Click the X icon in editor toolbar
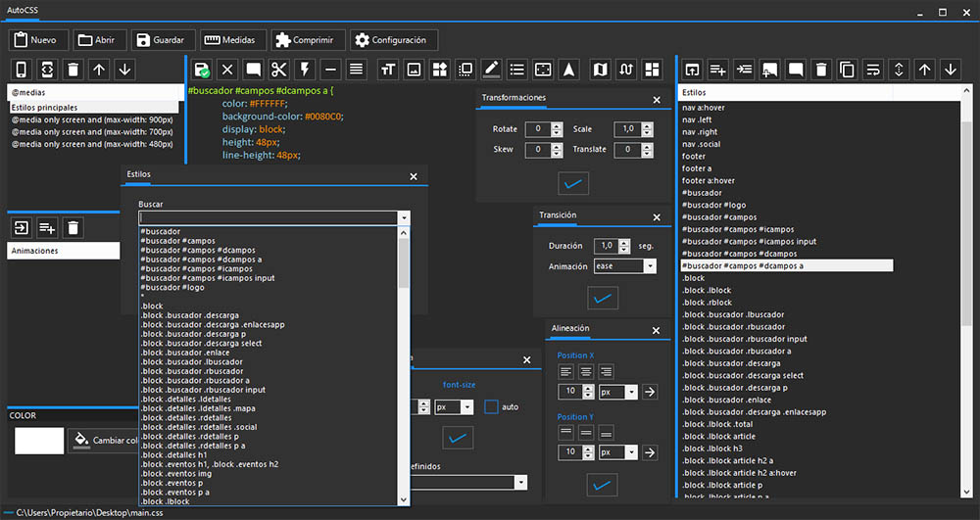The image size is (980, 520). pos(227,70)
